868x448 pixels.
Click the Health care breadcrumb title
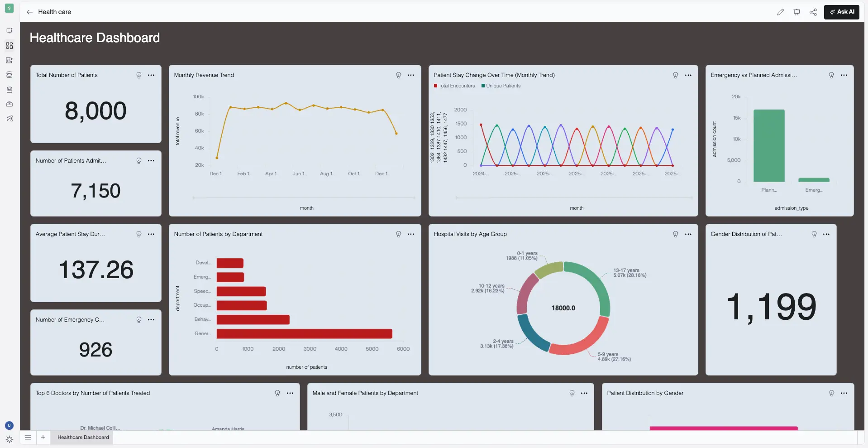coord(54,12)
